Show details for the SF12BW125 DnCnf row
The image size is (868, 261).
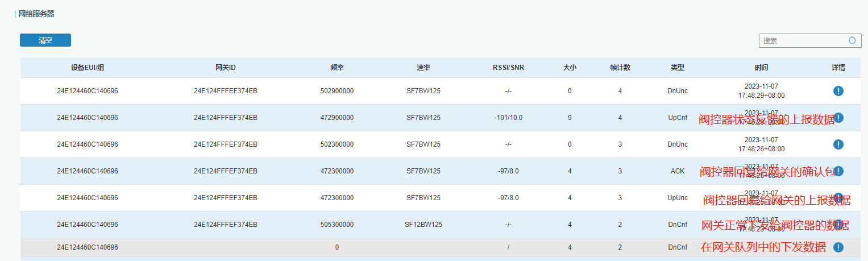coord(838,225)
